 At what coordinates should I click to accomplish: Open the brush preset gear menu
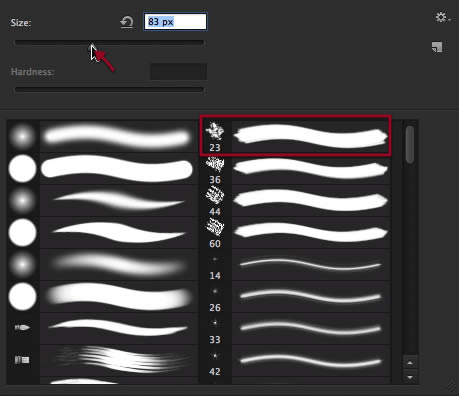[x=443, y=17]
